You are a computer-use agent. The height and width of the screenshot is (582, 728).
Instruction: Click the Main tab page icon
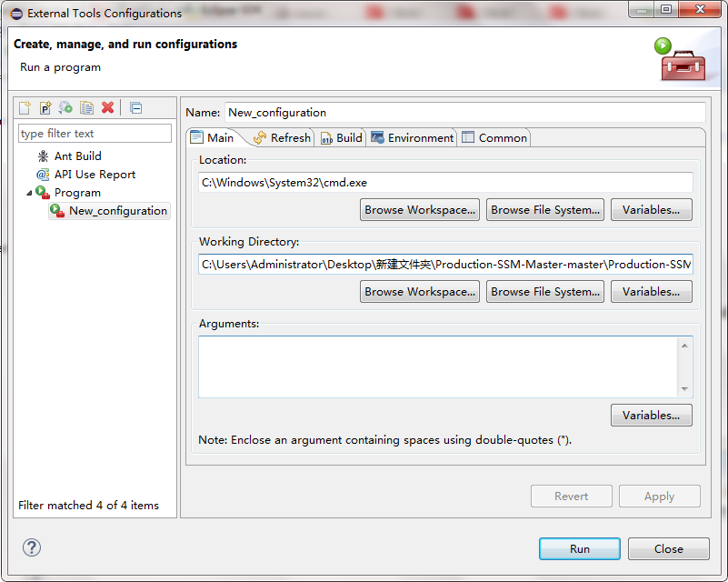click(197, 137)
